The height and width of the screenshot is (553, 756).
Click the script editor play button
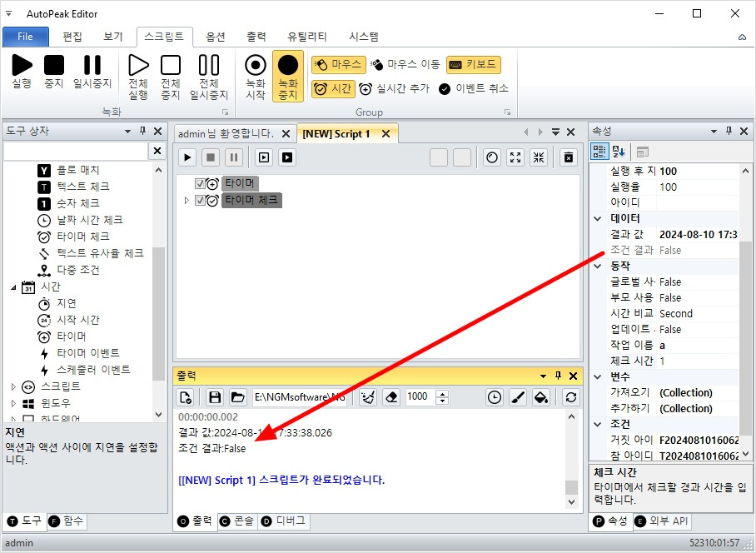tap(187, 157)
